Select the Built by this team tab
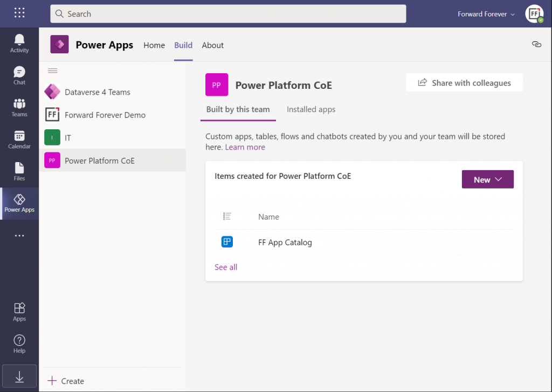This screenshot has height=392, width=552. (238, 109)
